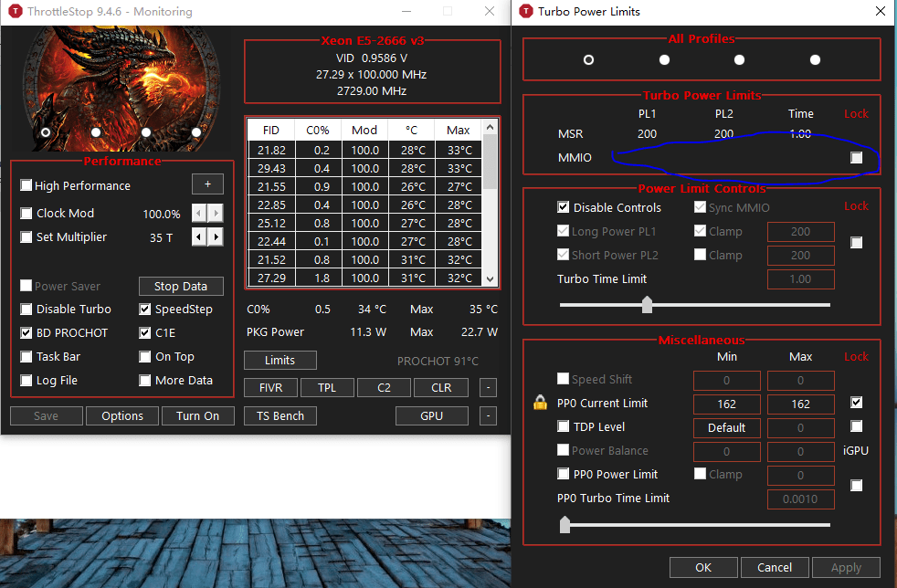Click the PROCHOT 91°C label
Screen dimensions: 897x588
coord(438,361)
